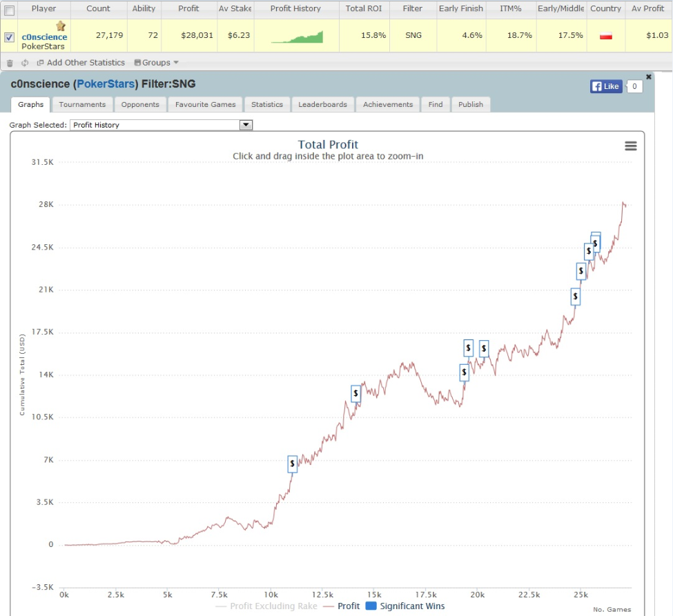673x616 pixels.
Task: Sort by the Player column header
Action: point(43,8)
